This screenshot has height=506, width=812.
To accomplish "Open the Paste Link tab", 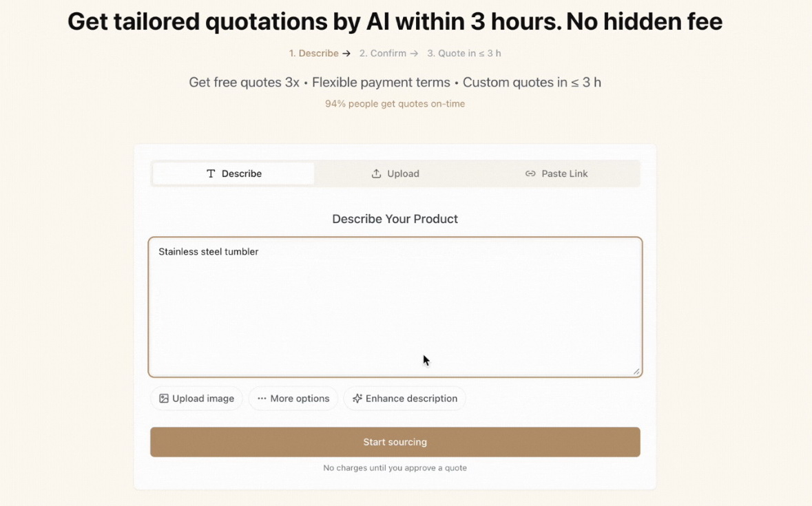I will point(556,174).
